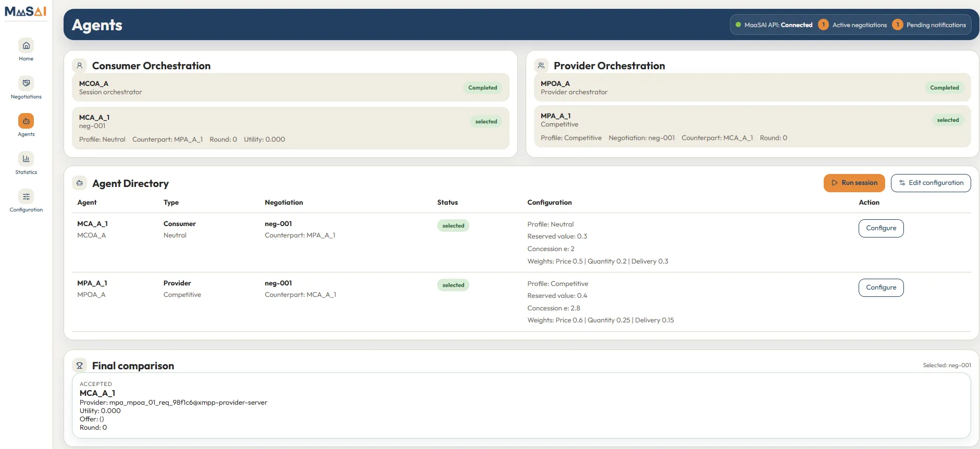Click the Configuration menu label
The image size is (980, 449).
click(26, 210)
